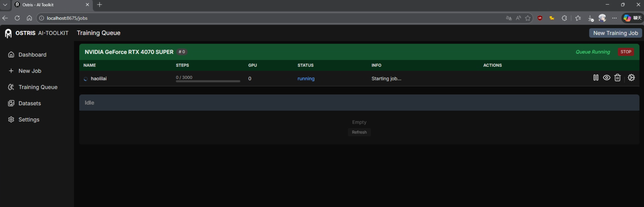
Task: Open uBlock Origin extension icon
Action: pyautogui.click(x=540, y=18)
